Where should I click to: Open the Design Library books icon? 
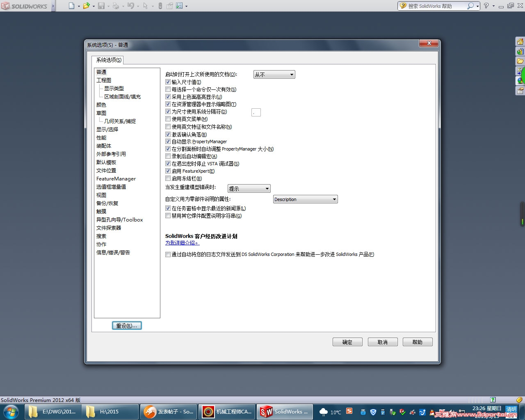pyautogui.click(x=520, y=51)
